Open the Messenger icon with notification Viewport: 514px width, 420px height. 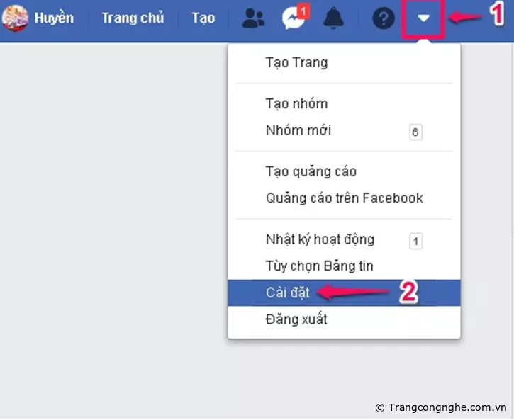(x=295, y=17)
